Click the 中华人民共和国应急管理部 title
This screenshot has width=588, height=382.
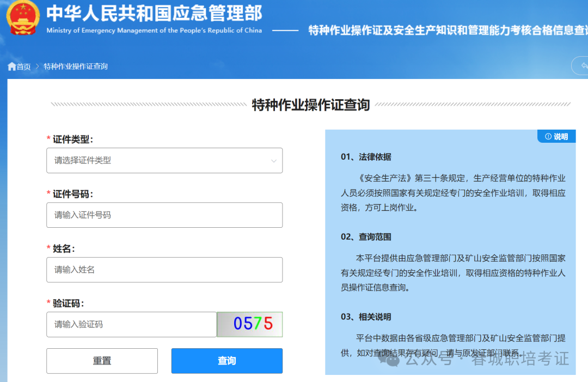(154, 14)
